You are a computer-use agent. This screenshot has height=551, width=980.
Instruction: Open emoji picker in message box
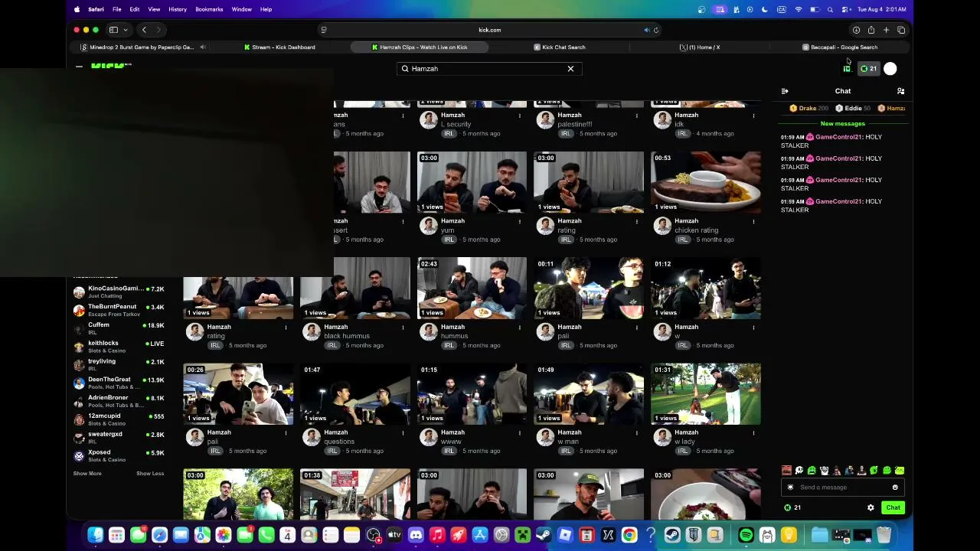[895, 487]
